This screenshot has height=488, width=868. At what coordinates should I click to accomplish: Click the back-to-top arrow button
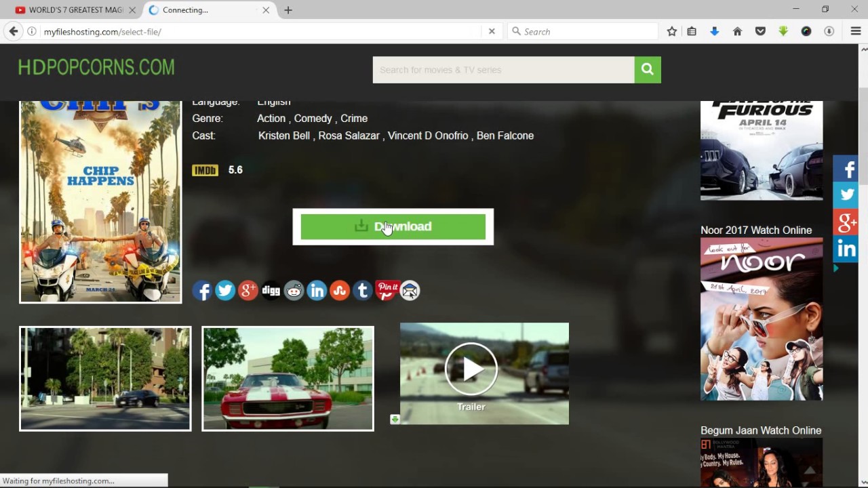click(x=810, y=470)
